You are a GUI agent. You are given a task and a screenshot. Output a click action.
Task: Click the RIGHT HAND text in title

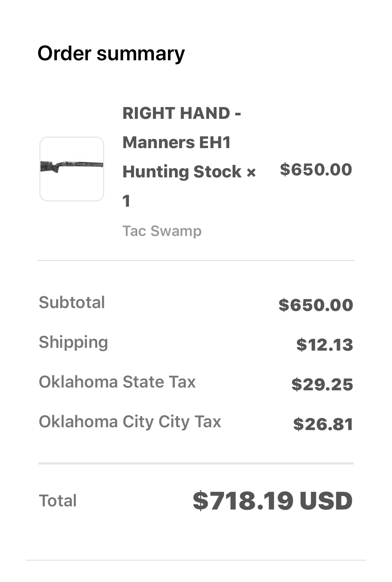176,113
